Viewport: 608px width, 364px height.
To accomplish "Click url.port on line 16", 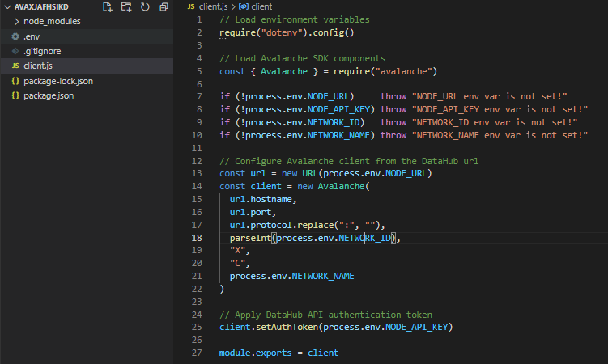I will (x=250, y=212).
